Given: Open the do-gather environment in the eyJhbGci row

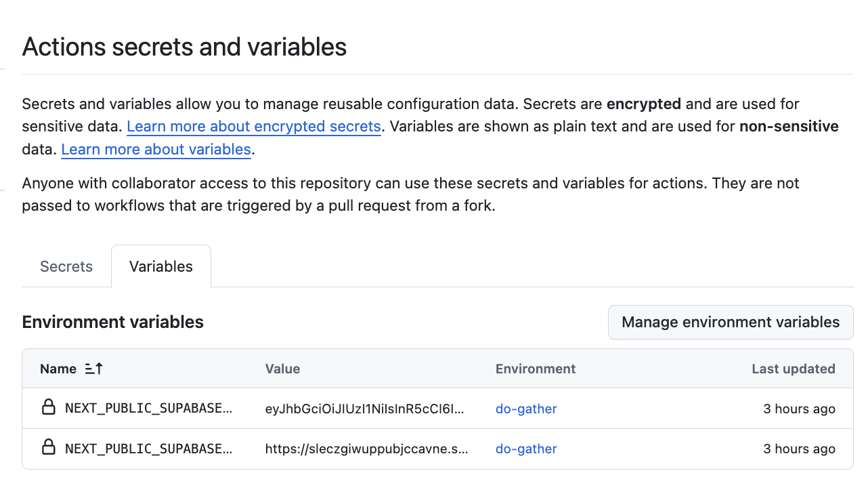Looking at the screenshot, I should (526, 409).
